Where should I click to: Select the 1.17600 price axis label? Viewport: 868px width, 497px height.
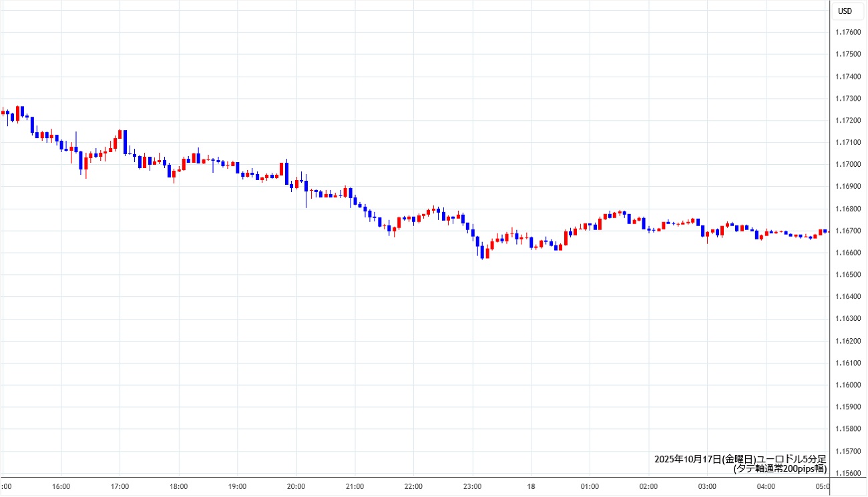(847, 32)
